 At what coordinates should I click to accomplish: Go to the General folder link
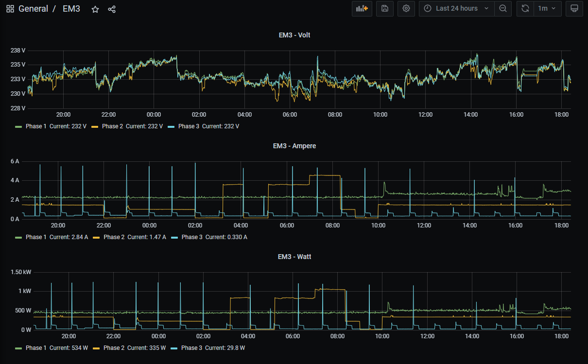coord(33,9)
